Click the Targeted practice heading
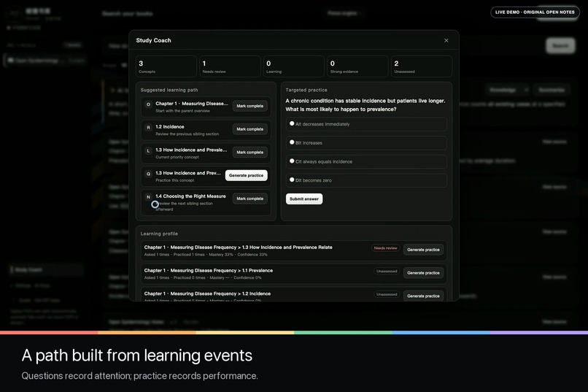 (306, 90)
